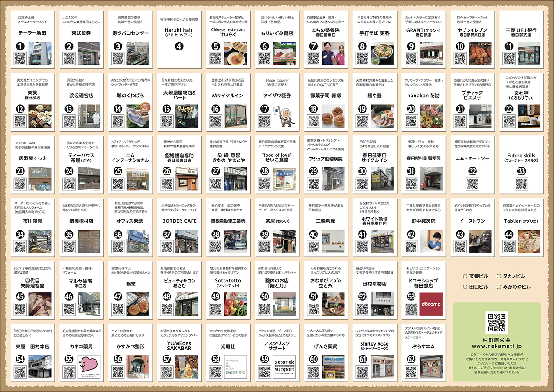Open the QR code for Chinese restaurant けいらく
Viewport: 554px width, 392px height.
(216, 58)
